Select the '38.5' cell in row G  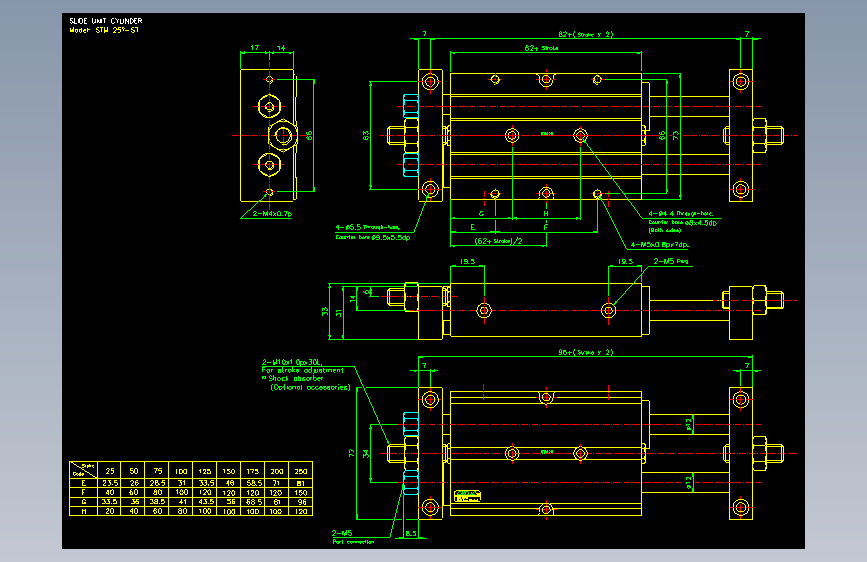pos(158,502)
